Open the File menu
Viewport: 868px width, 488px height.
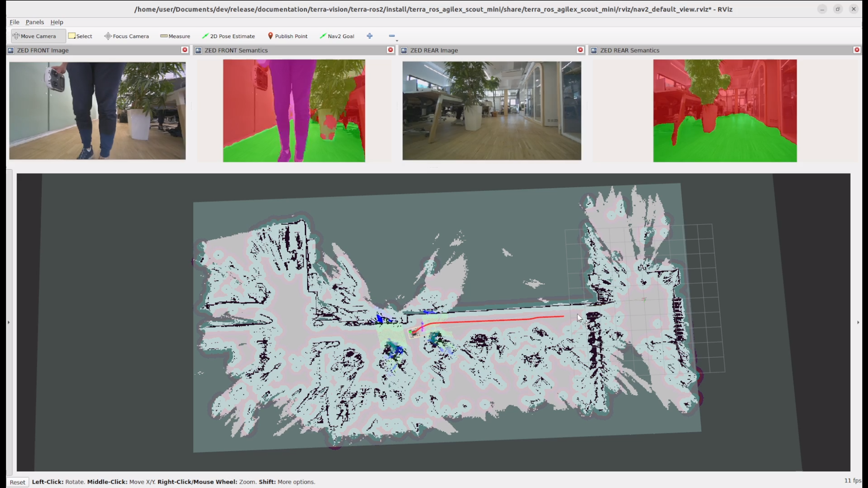14,22
